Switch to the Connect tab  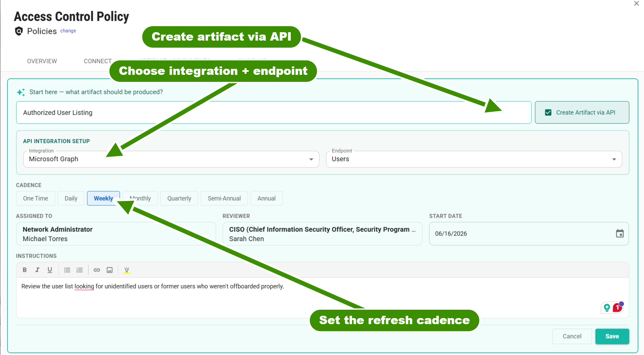click(x=98, y=61)
